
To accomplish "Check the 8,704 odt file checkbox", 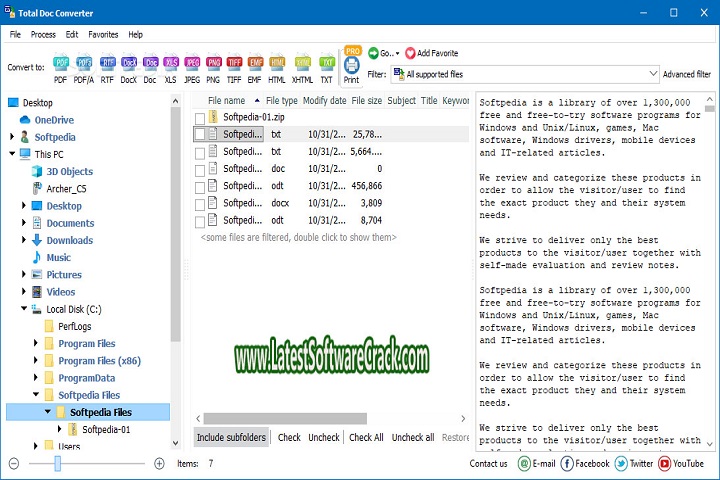I will pyautogui.click(x=200, y=222).
